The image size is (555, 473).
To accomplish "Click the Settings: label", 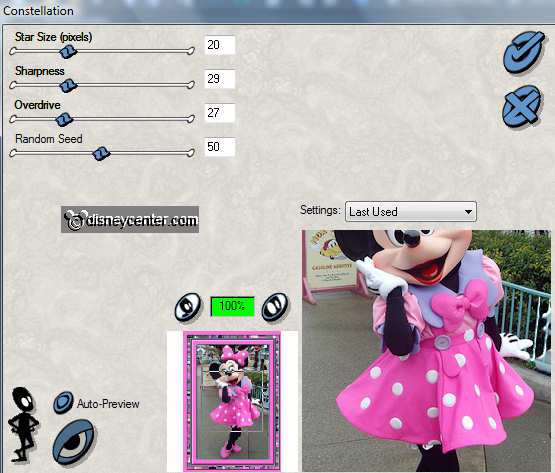I will tap(320, 210).
